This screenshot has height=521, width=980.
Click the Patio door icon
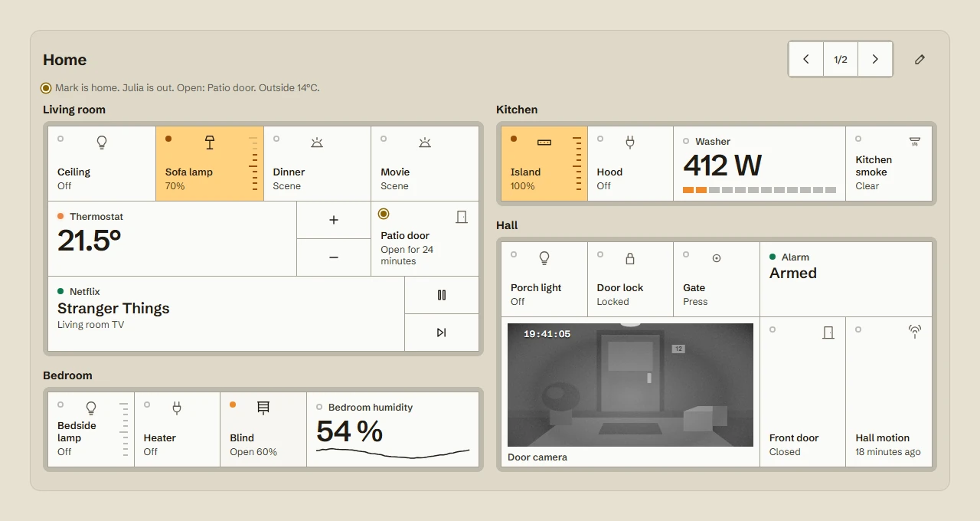pos(461,217)
